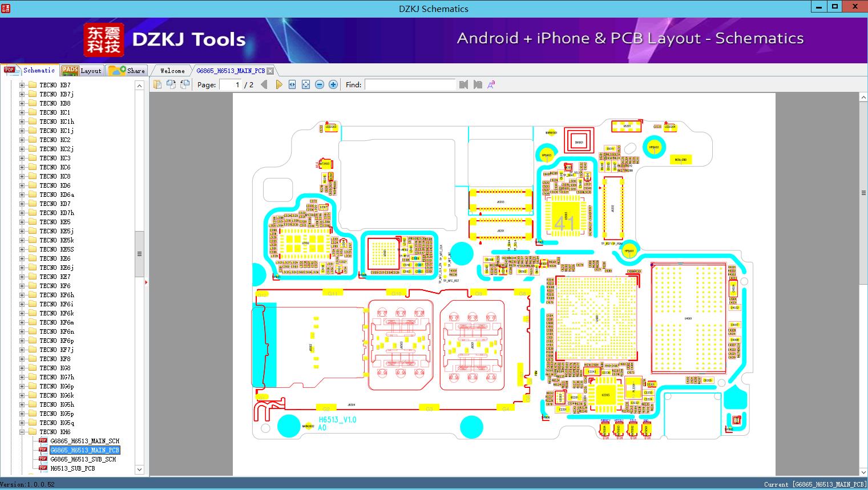Click the tree panel scrollbar thumb

point(139,254)
